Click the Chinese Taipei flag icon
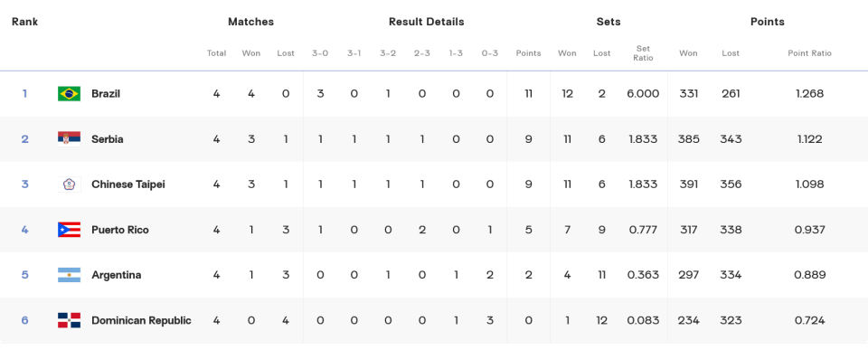The image size is (868, 350). [69, 184]
